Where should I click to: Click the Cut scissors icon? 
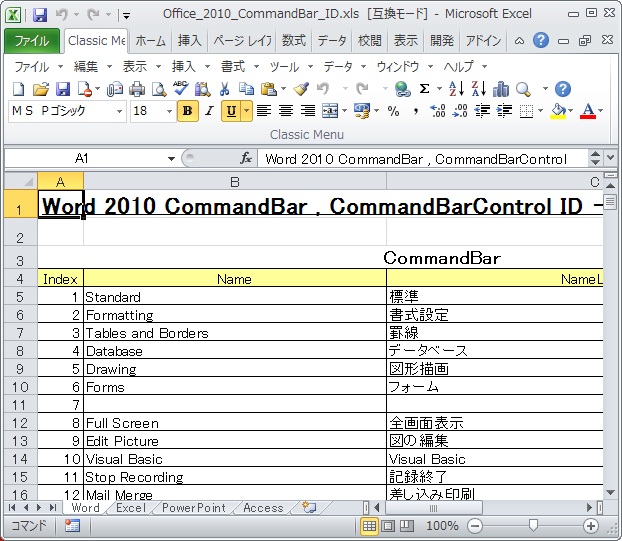tap(225, 89)
